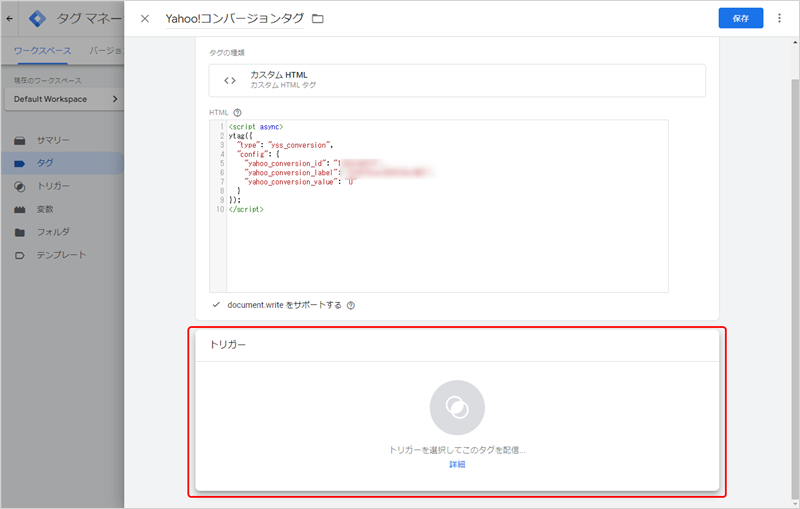Click the closing </script> code line
Viewport: 800px width, 509px height.
(x=246, y=209)
